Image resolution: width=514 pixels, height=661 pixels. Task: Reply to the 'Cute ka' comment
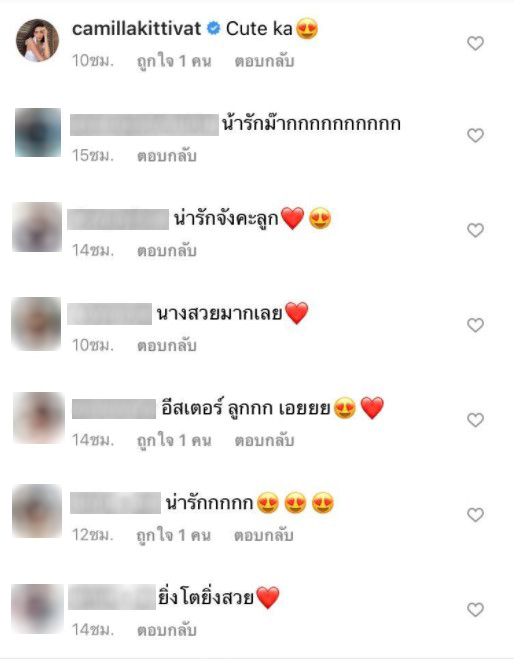pyautogui.click(x=264, y=61)
